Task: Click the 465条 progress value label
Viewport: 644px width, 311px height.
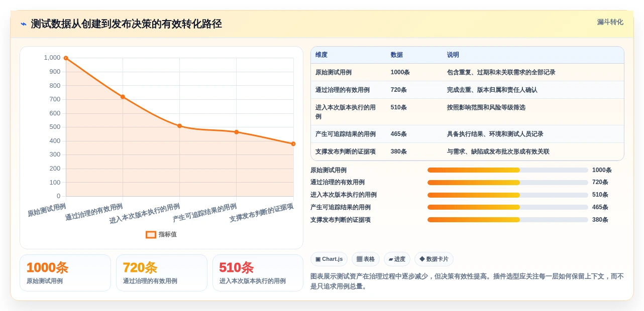Action: click(x=600, y=207)
